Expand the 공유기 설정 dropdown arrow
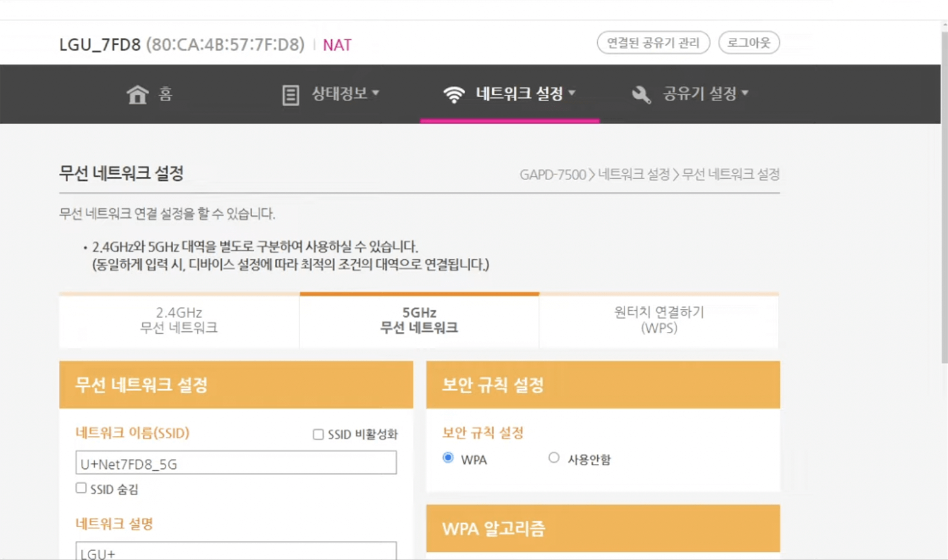Image resolution: width=948 pixels, height=560 pixels. [745, 93]
